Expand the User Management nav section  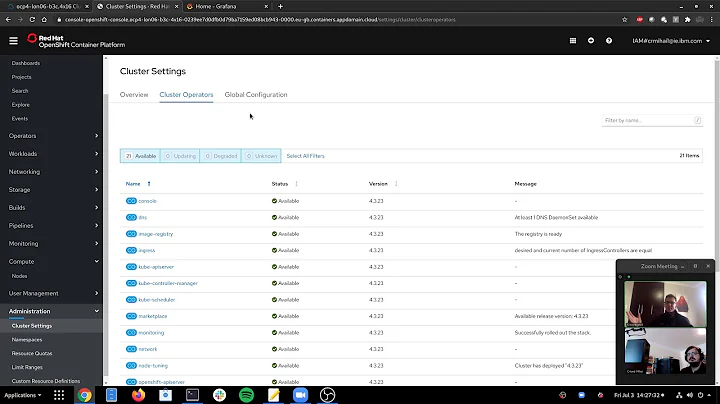click(53, 293)
